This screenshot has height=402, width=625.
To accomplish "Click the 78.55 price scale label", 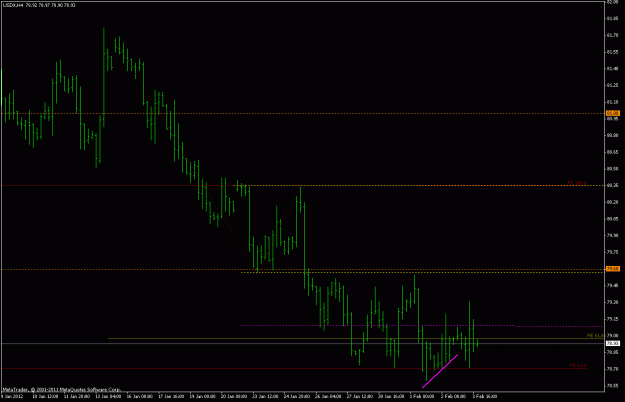I will pyautogui.click(x=613, y=386).
